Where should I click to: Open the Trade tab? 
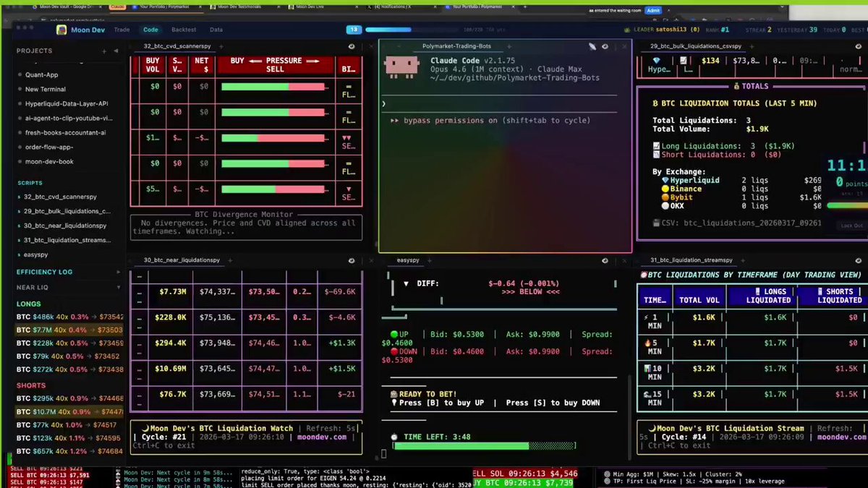(x=122, y=30)
